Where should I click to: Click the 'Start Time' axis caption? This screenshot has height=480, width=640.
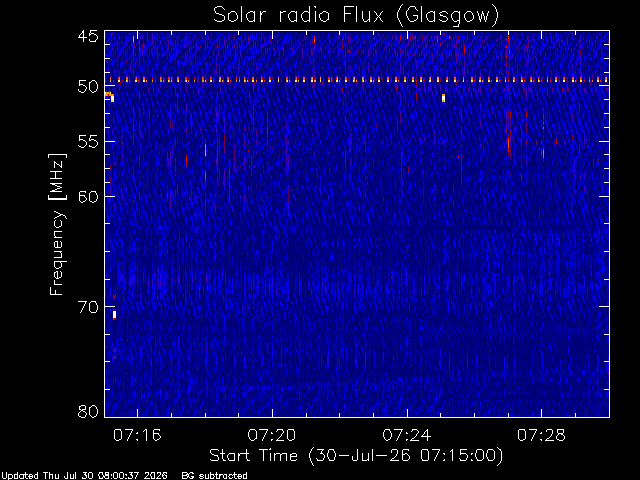click(x=253, y=456)
